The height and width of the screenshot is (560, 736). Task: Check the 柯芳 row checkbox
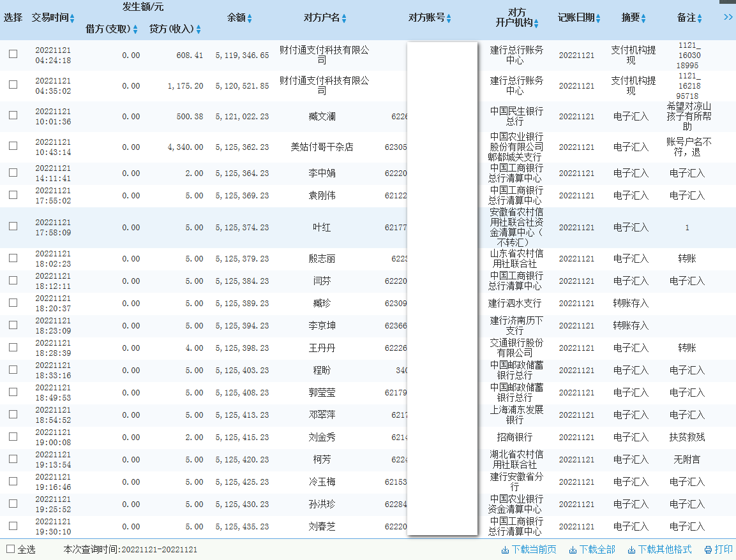pyautogui.click(x=13, y=459)
